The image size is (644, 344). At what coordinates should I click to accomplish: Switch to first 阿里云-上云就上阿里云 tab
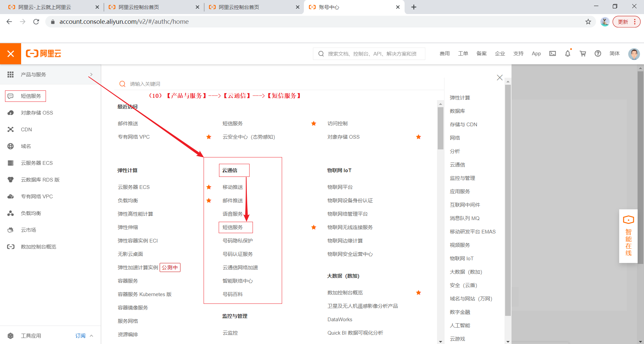tap(53, 7)
